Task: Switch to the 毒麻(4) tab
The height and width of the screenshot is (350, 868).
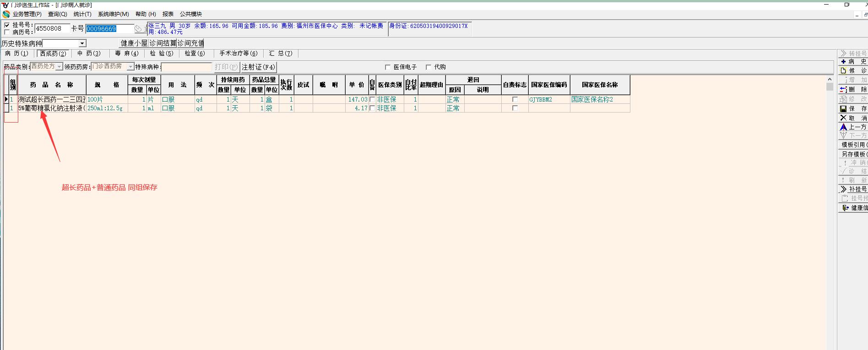Action: click(x=127, y=54)
